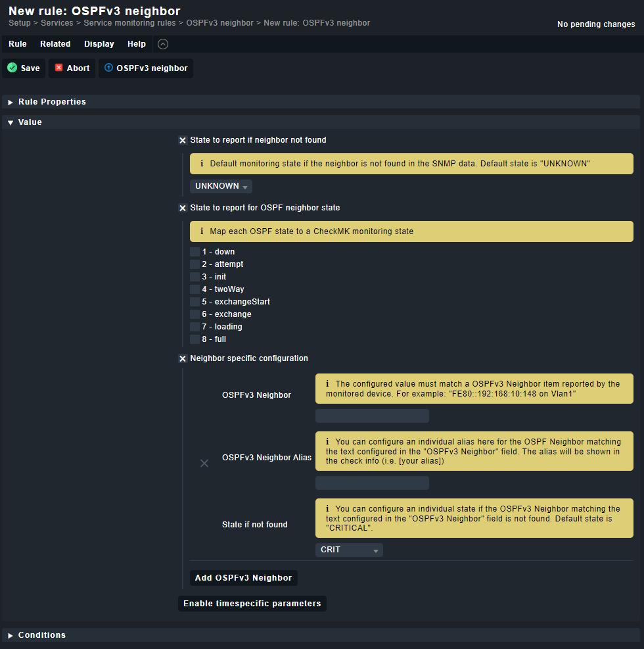Remove the neighbor entry with gray X

[x=204, y=463]
